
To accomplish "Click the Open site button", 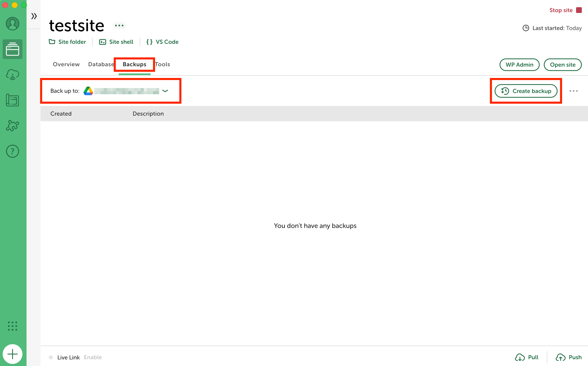I will [x=562, y=65].
